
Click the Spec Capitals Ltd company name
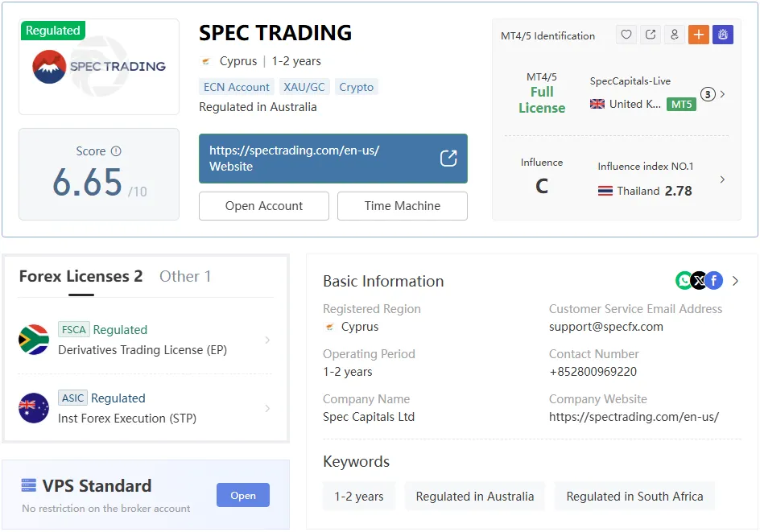369,417
